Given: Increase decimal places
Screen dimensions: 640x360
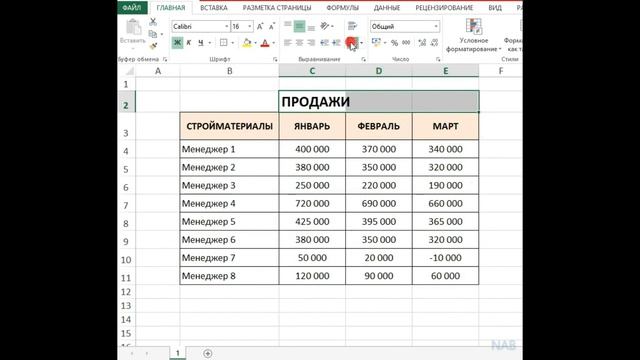Looking at the screenshot, I should tap(422, 42).
